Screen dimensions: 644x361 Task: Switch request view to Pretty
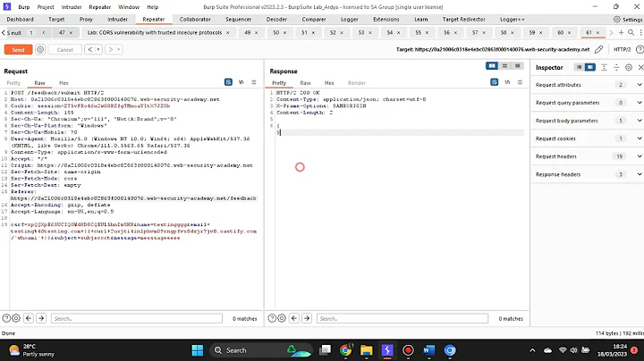pos(13,83)
